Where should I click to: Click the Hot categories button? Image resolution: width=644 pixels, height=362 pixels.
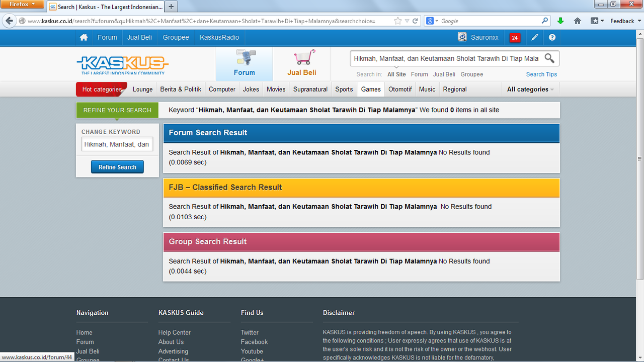[x=102, y=89]
